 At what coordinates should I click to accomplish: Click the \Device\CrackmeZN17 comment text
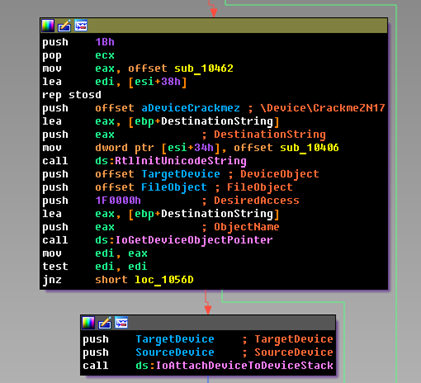323,108
